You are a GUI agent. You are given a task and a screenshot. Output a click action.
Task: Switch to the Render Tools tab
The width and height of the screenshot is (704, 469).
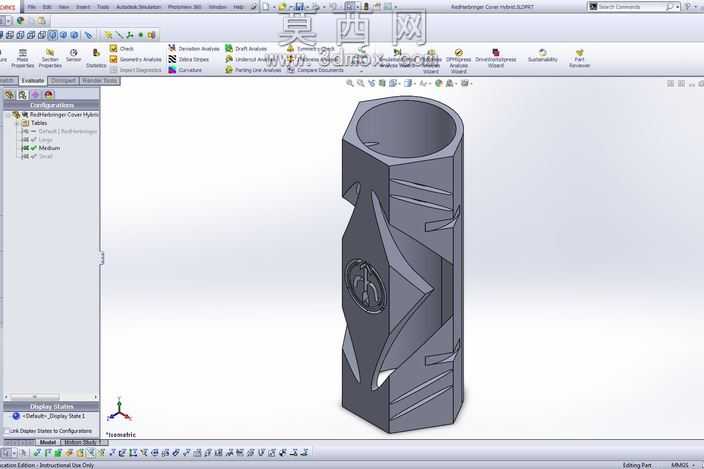click(100, 81)
